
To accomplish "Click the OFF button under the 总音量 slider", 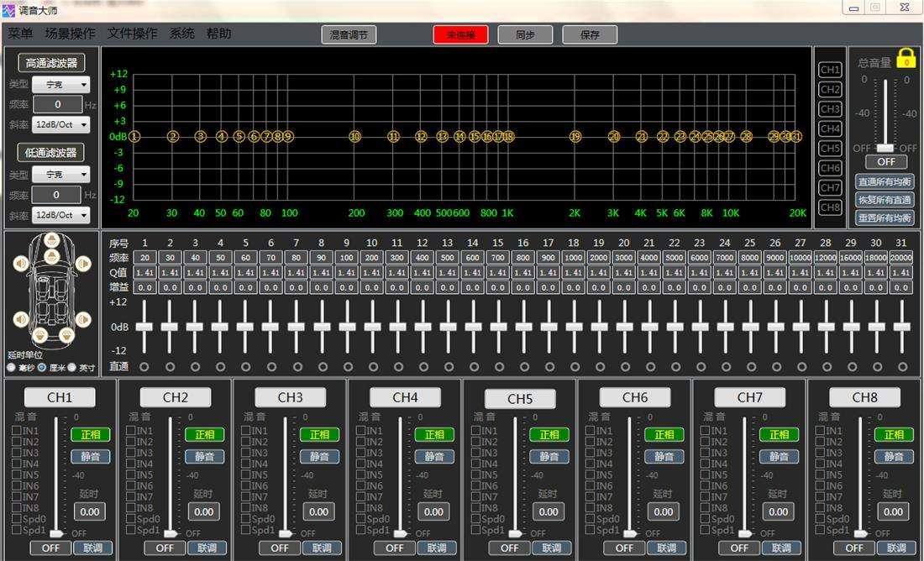I will pyautogui.click(x=885, y=161).
